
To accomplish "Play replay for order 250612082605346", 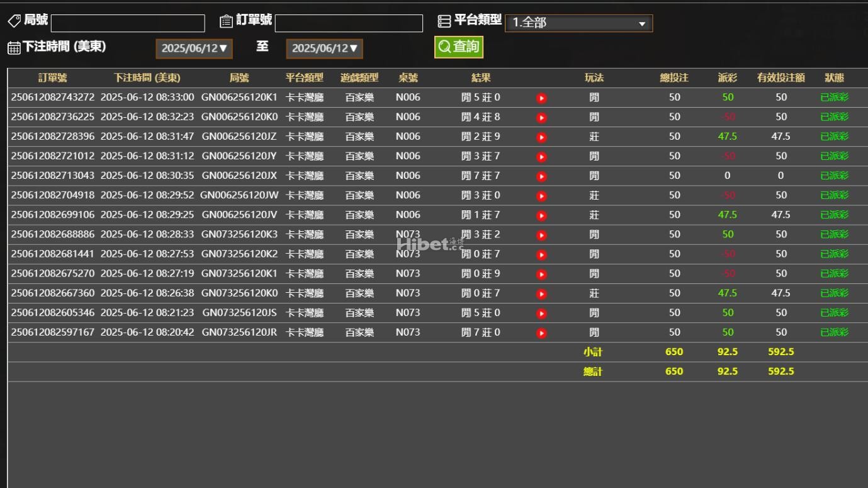I will (x=541, y=314).
